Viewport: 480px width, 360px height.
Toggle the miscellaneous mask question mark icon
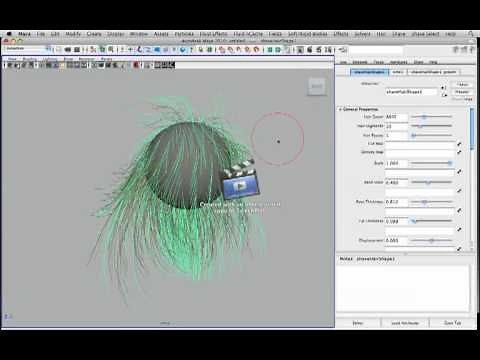[x=192, y=50]
